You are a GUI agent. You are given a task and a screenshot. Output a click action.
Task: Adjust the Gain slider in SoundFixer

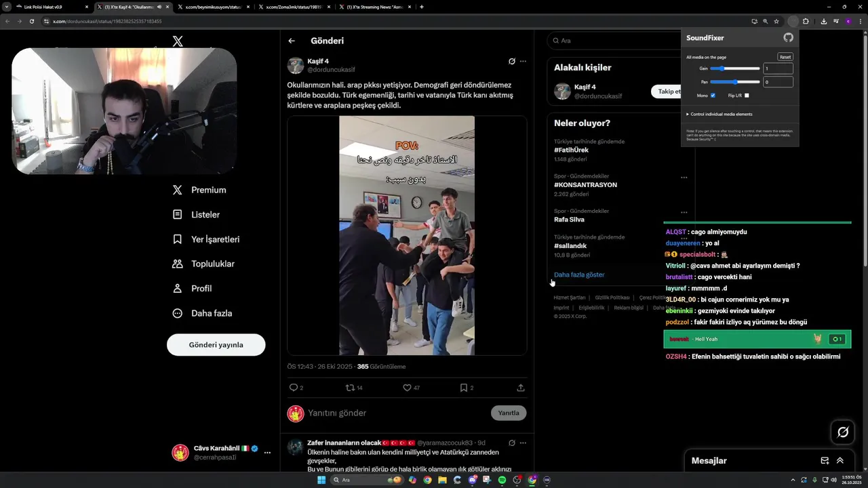click(735, 68)
